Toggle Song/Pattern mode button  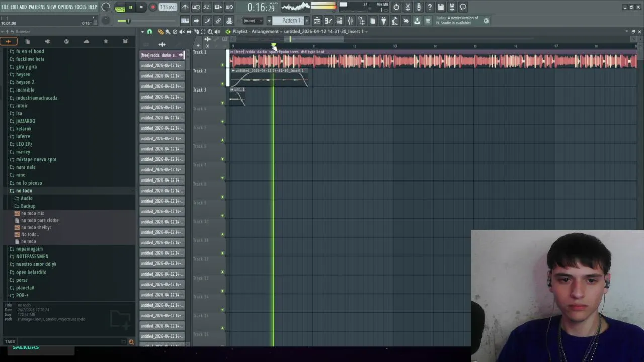tap(120, 7)
